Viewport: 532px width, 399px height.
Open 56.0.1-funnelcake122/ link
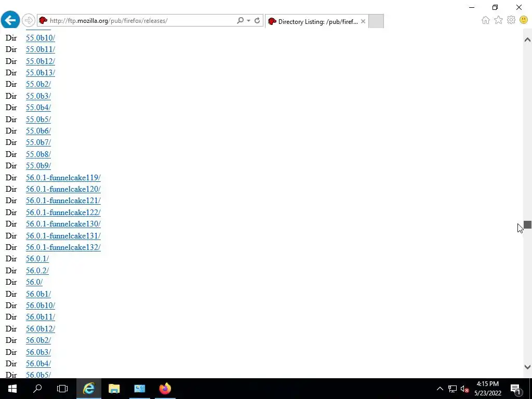(x=63, y=212)
